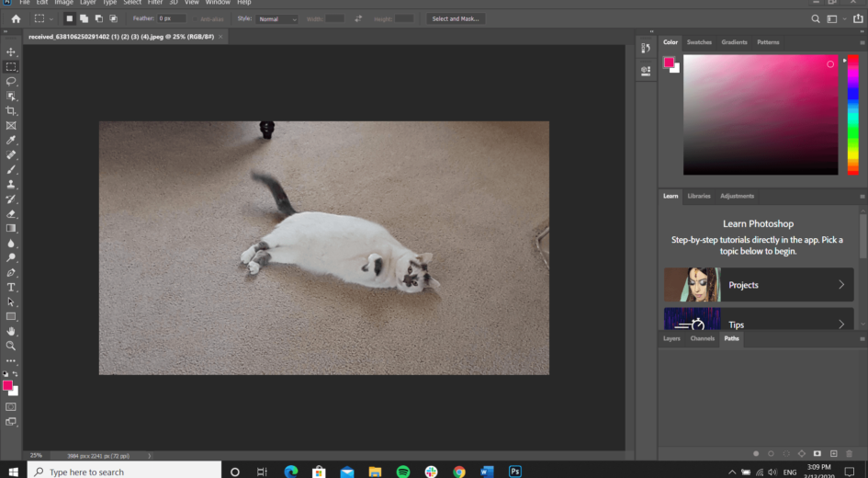Screen dimensions: 868x478
Task: Open the Properties panel icon
Action: [x=646, y=71]
